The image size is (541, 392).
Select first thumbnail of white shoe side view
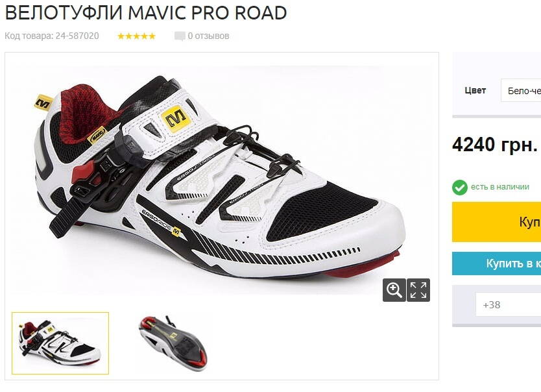pos(60,343)
